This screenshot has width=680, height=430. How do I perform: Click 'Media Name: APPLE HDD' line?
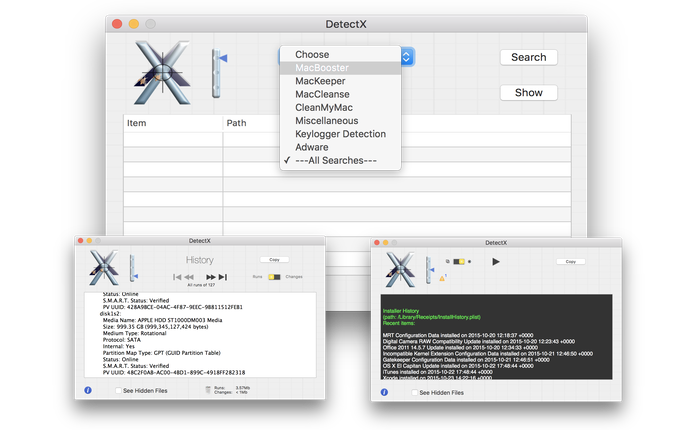162,320
